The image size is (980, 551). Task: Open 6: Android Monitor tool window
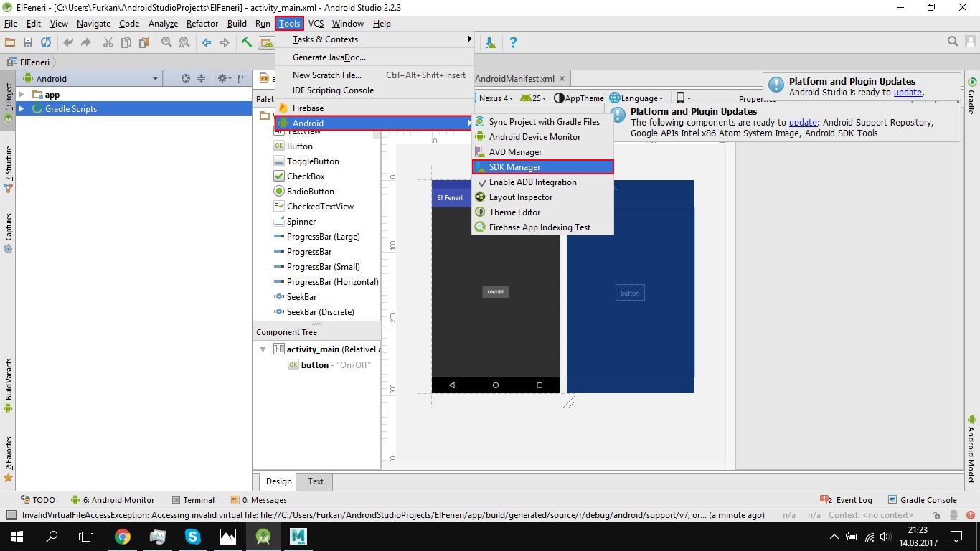pyautogui.click(x=113, y=500)
